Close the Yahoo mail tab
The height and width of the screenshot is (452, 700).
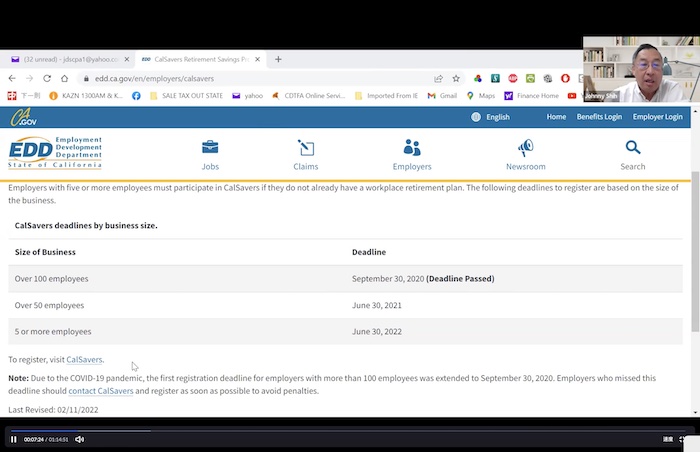(127, 59)
